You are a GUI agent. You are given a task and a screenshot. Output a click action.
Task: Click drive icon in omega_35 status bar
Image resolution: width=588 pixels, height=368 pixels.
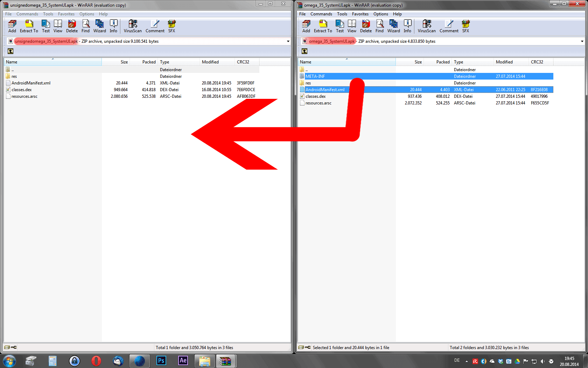click(301, 348)
